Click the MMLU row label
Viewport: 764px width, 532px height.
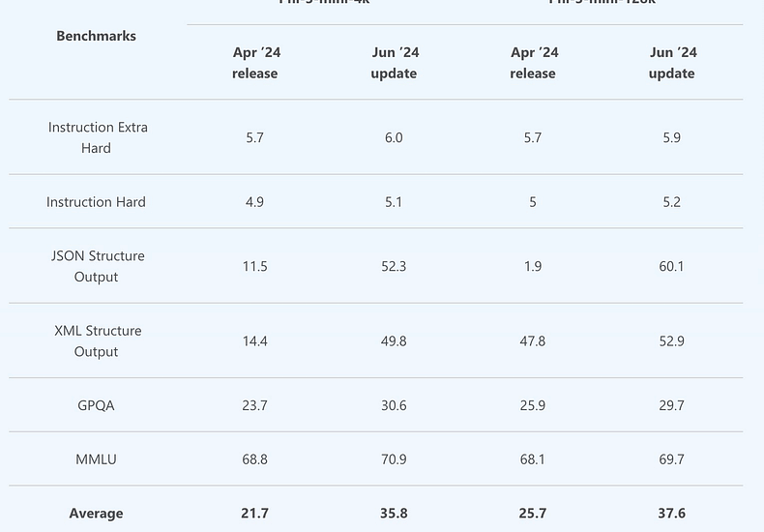coord(96,458)
